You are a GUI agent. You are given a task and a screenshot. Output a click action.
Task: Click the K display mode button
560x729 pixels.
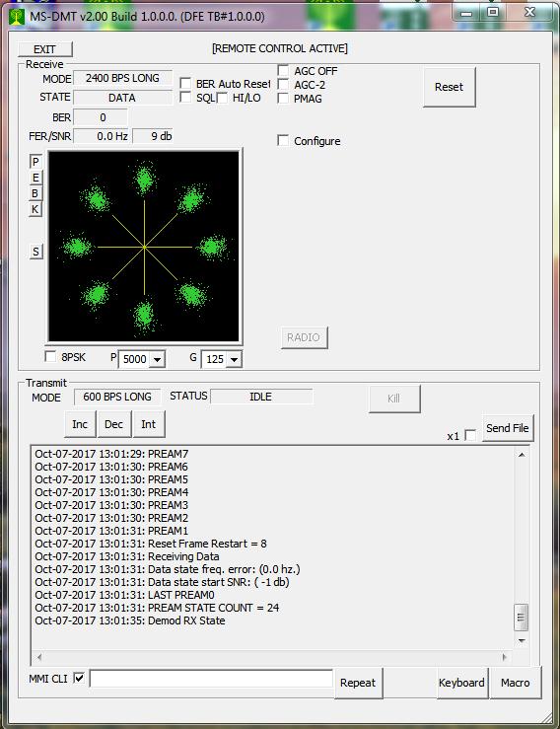click(x=35, y=209)
